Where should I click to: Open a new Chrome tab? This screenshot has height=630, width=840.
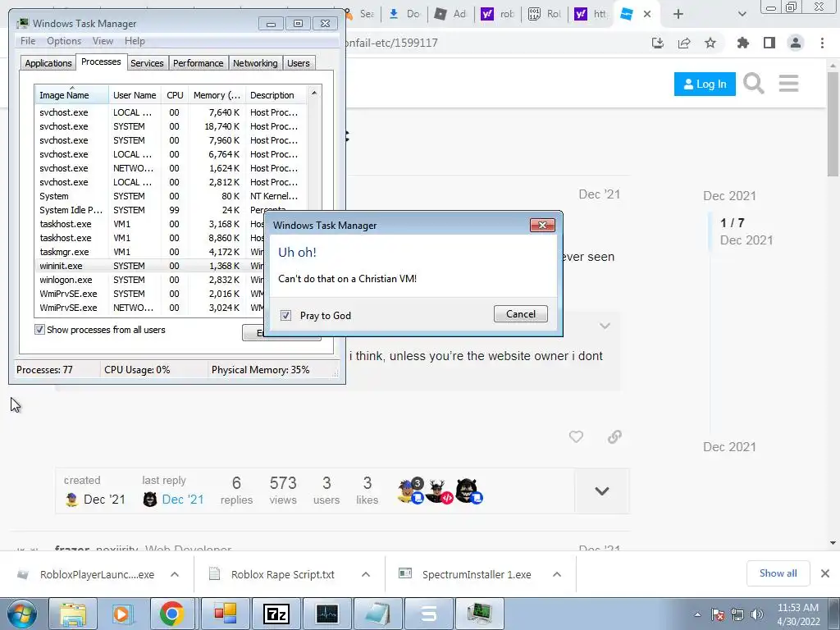(x=678, y=14)
